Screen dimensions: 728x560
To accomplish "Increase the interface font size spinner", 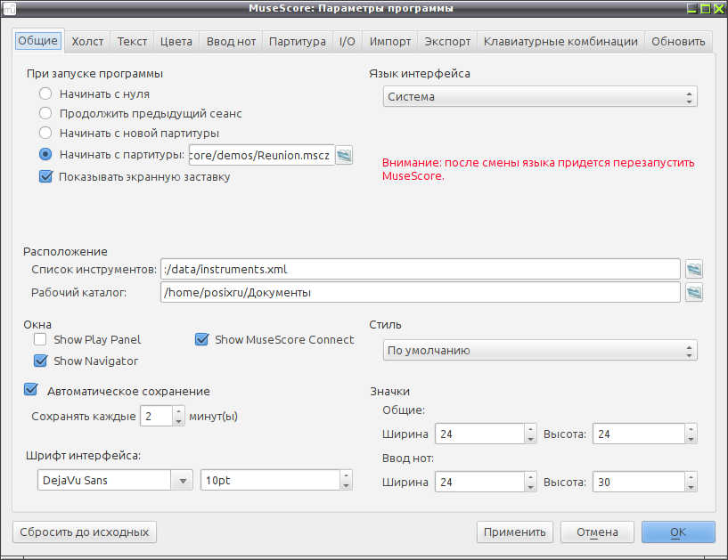I will click(346, 475).
